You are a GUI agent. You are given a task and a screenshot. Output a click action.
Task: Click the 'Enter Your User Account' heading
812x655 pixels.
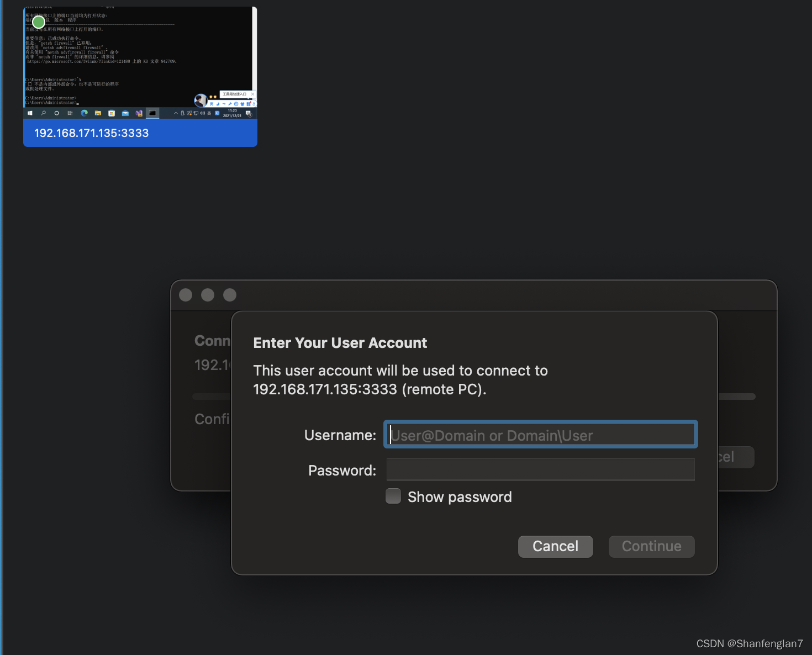tap(340, 343)
